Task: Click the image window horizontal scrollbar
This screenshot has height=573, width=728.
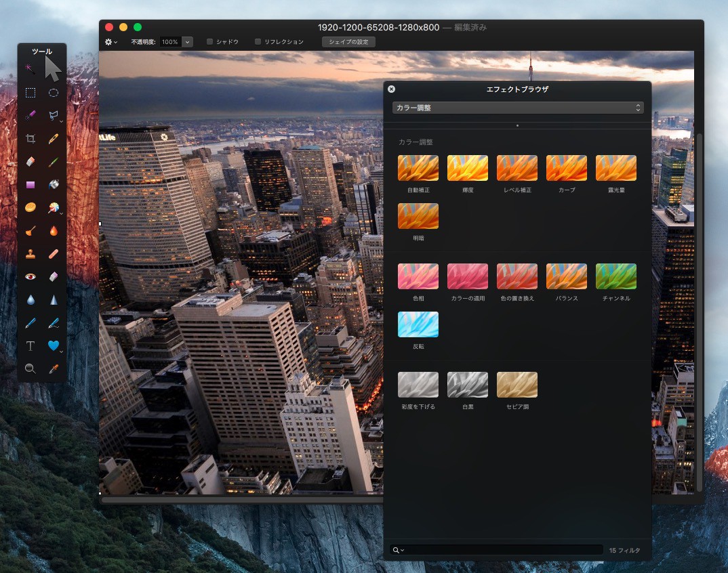Action: click(243, 500)
